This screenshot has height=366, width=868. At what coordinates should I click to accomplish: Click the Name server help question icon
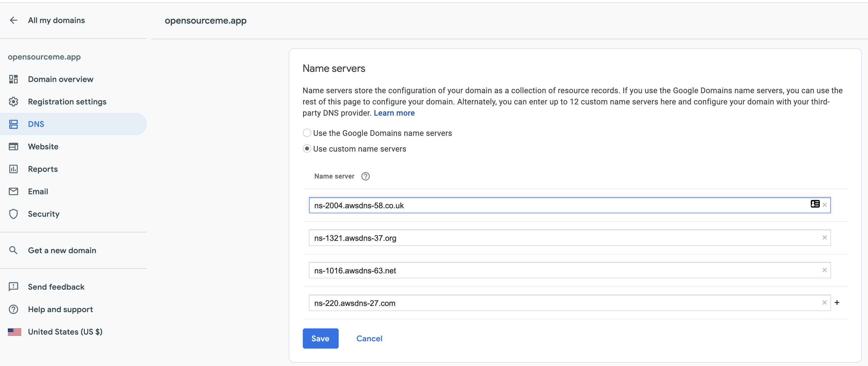pyautogui.click(x=365, y=176)
